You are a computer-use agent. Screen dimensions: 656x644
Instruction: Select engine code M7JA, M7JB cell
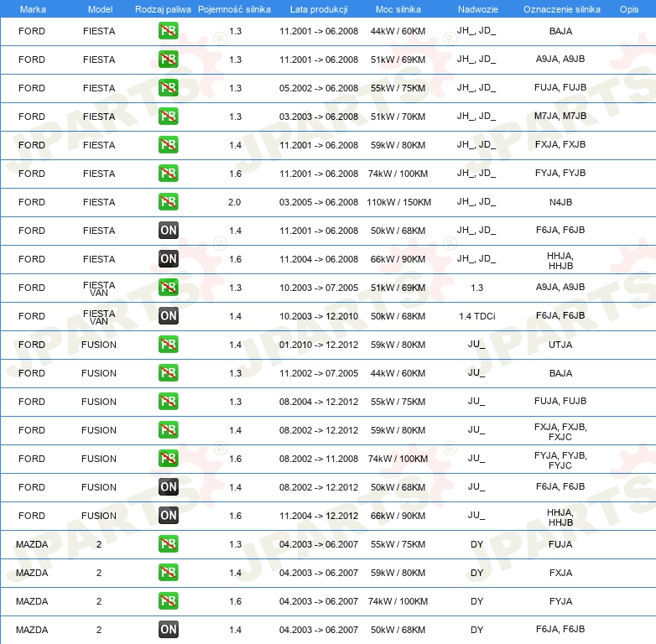[560, 117]
